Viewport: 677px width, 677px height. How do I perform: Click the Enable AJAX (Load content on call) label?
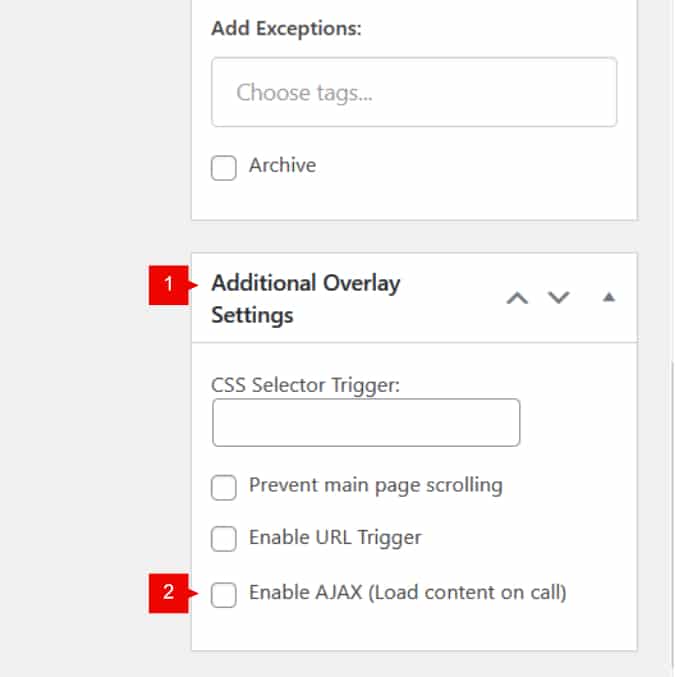[407, 592]
